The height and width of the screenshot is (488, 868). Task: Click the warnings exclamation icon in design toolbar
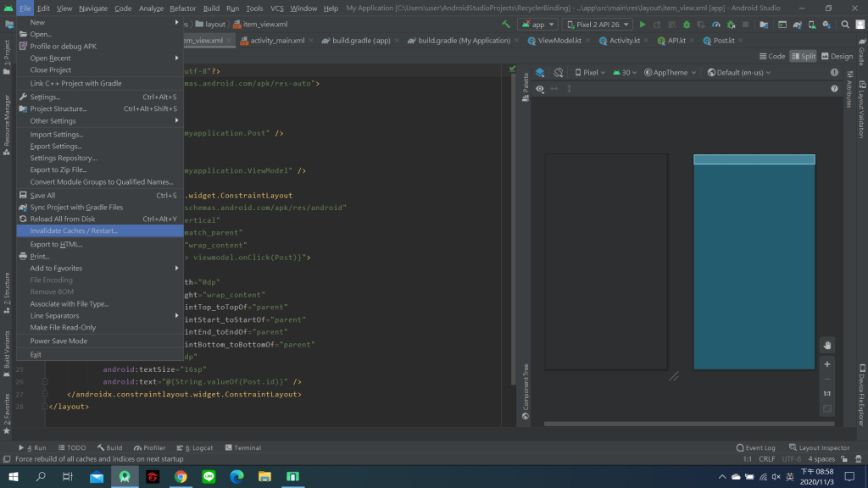[x=834, y=73]
